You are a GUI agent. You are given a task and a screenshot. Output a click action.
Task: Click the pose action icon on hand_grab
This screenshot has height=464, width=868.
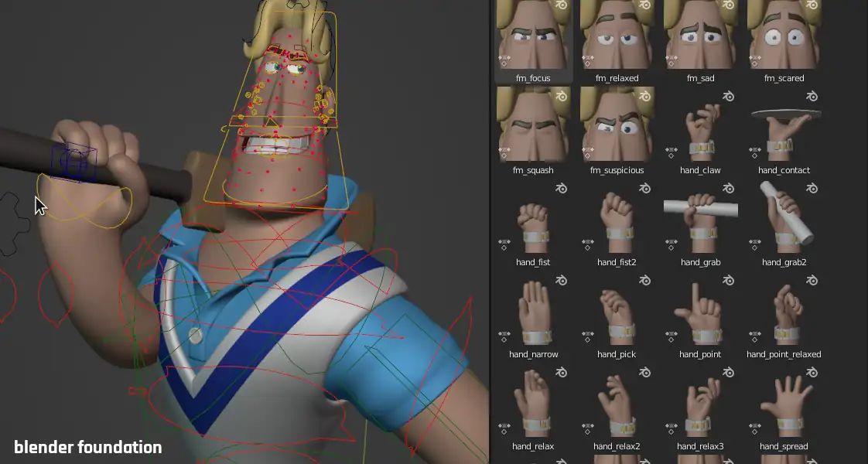[671, 244]
